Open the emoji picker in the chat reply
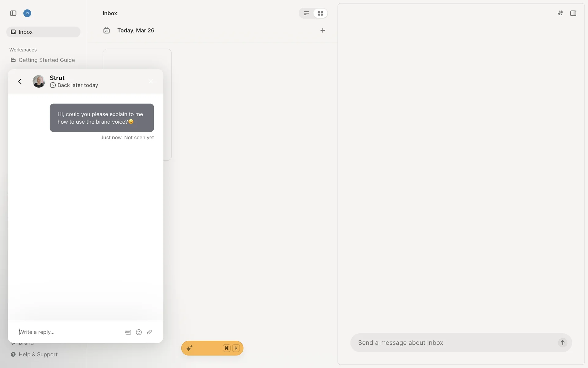The width and height of the screenshot is (588, 368). point(139,332)
